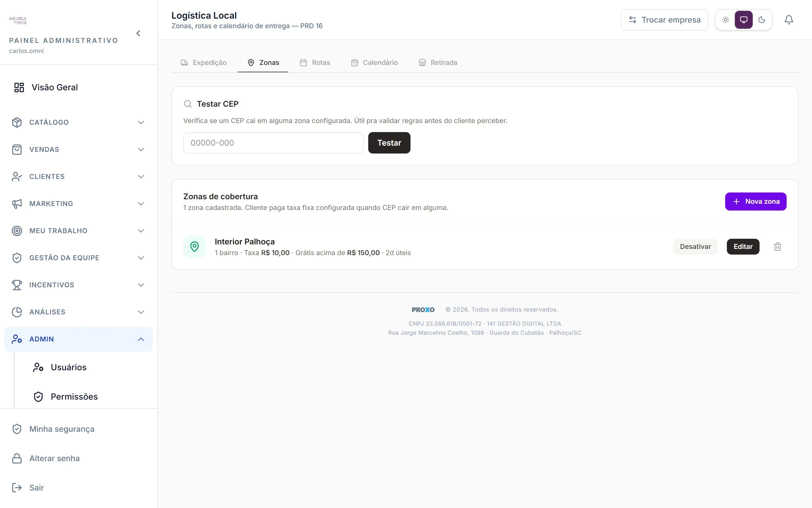Click the Logística Local page title

(204, 16)
